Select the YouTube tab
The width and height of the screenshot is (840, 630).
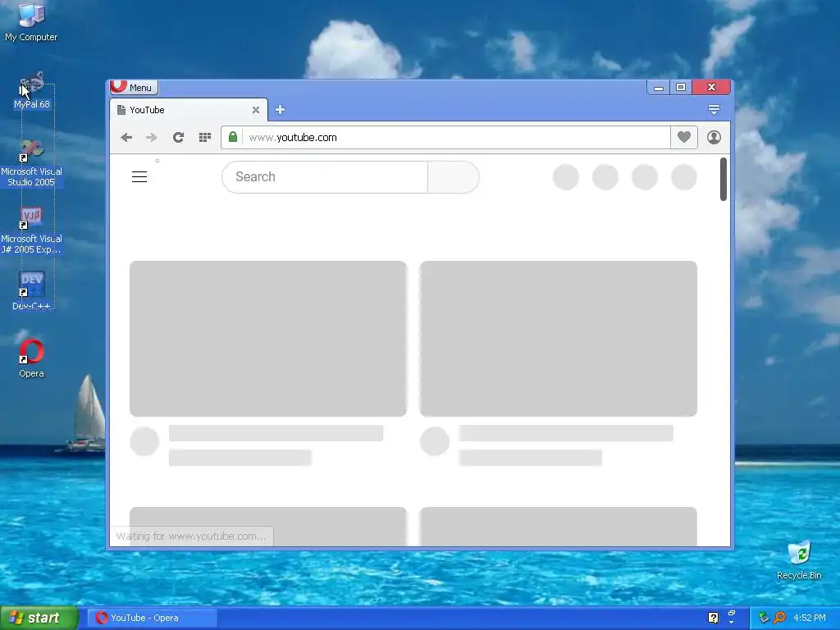coord(188,110)
